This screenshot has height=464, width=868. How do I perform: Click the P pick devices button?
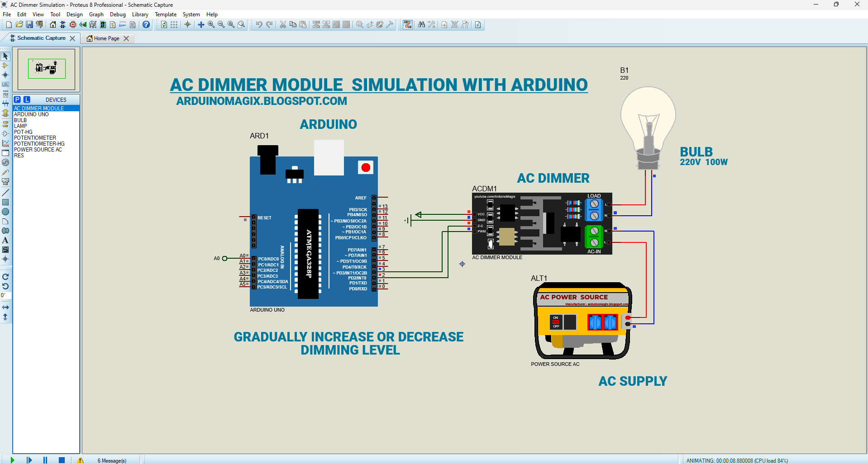pos(17,99)
